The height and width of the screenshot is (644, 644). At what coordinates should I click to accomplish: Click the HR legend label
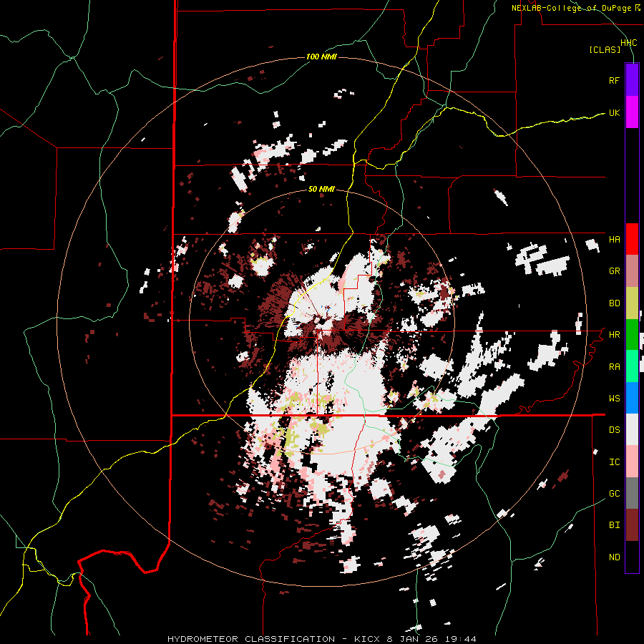614,335
